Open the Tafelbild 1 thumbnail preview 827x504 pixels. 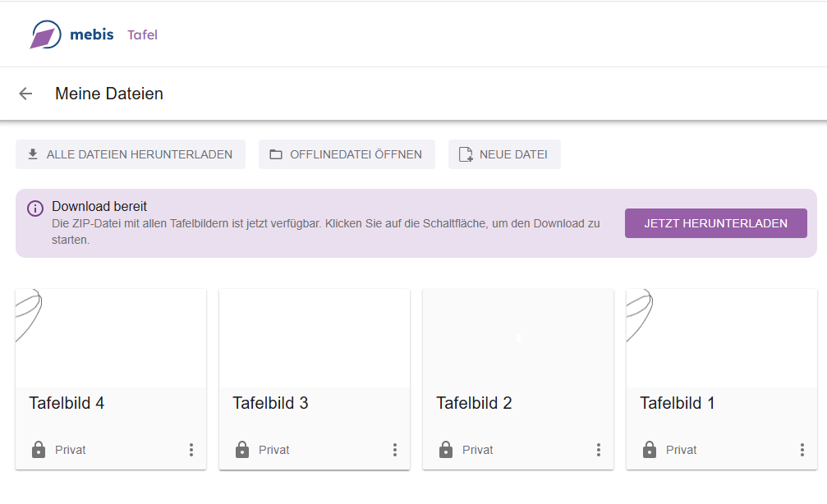[722, 337]
